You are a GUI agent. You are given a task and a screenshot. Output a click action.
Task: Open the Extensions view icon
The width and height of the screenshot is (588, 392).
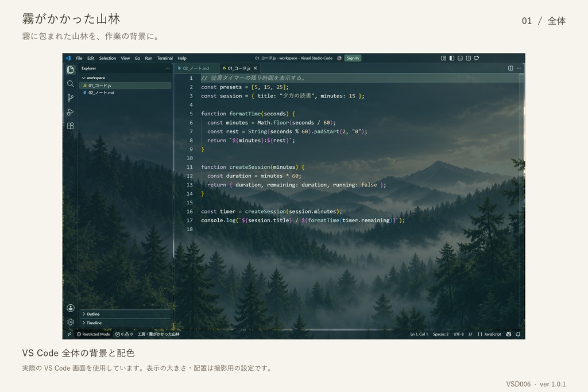pos(70,126)
